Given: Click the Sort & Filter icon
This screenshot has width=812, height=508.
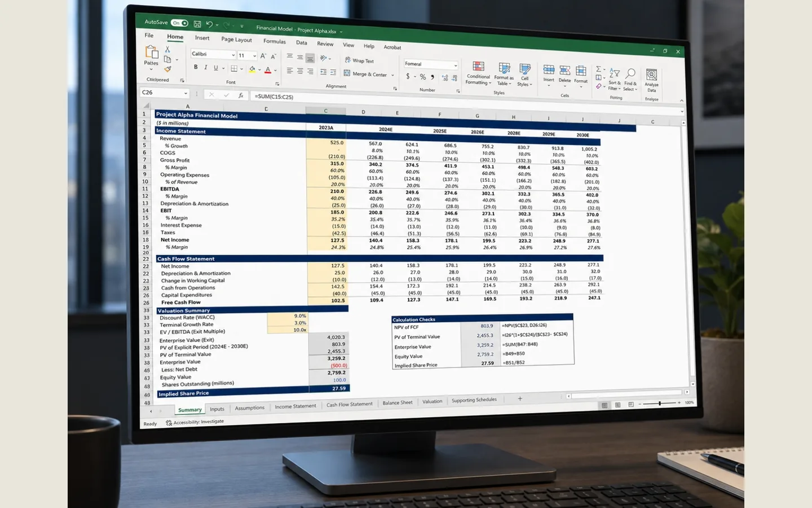Looking at the screenshot, I should click(x=614, y=73).
